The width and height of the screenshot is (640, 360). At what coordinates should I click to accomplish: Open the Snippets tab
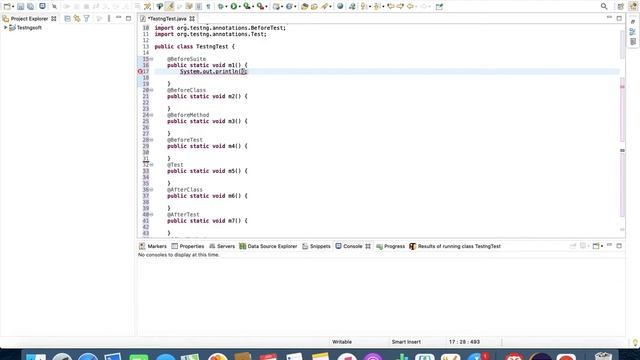coord(316,246)
